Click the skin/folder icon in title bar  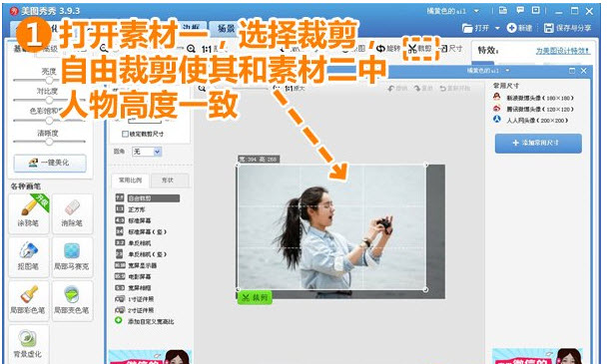503,11
